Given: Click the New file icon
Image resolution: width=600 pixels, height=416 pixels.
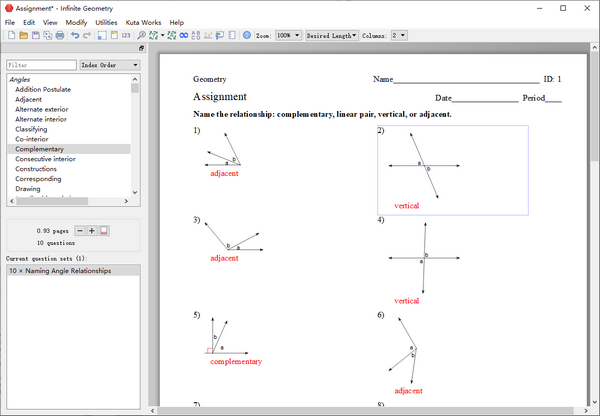Looking at the screenshot, I should point(11,35).
